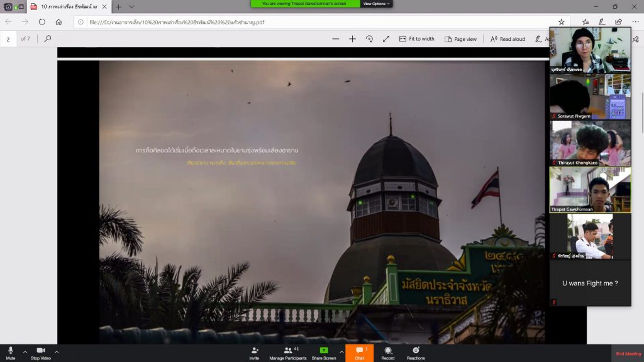Turn on Read aloud for the PDF

pyautogui.click(x=508, y=39)
